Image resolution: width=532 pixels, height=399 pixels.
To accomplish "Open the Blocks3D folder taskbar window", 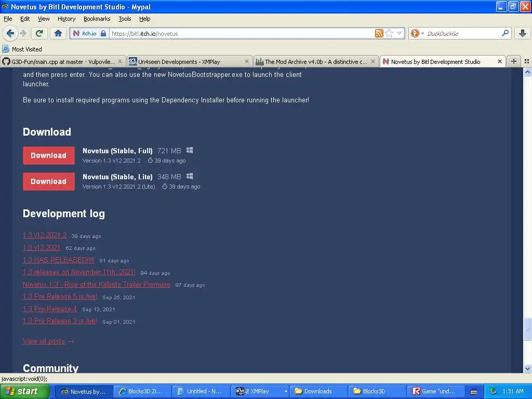I will [x=376, y=391].
